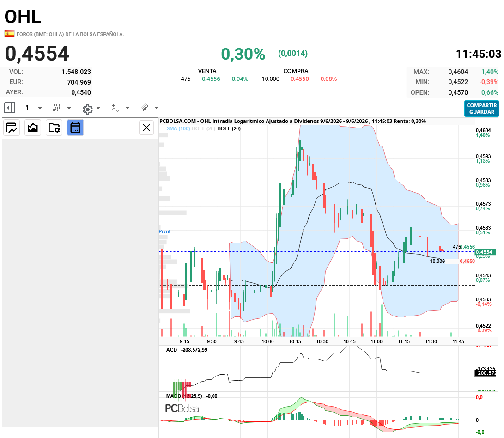Click the 10.000 bid volume label on chart
Screen dimensions: 504x438
(x=437, y=261)
